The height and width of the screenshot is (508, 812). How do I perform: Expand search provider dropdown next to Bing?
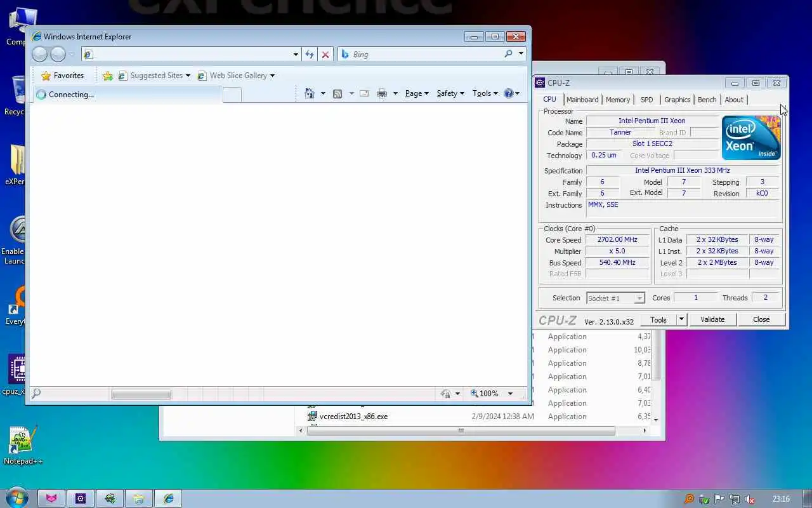pyautogui.click(x=521, y=54)
